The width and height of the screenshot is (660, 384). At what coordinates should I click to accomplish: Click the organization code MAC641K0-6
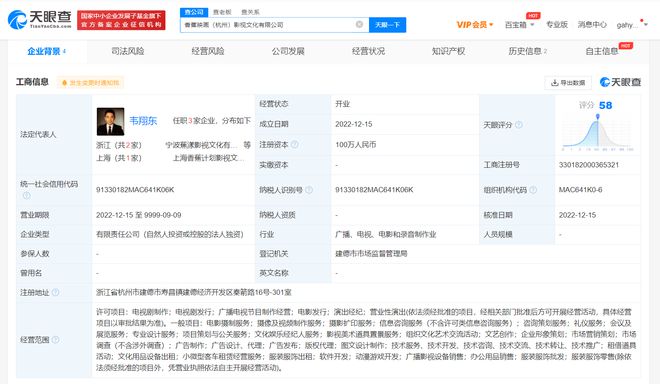(580, 190)
